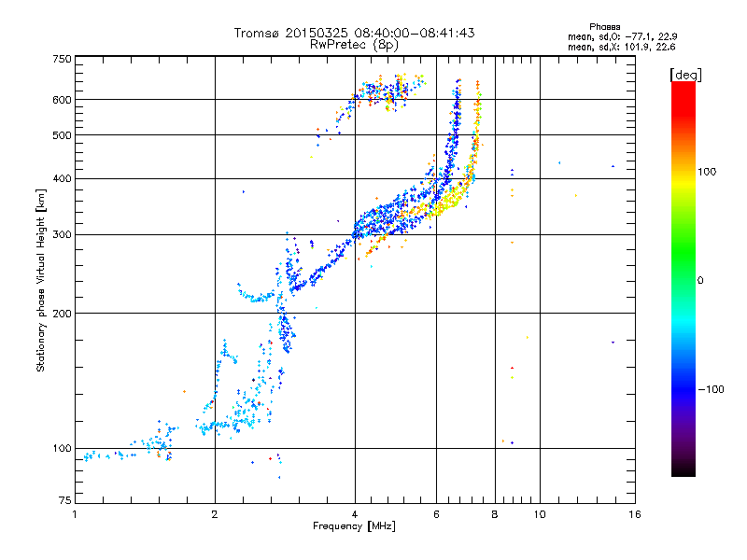The height and width of the screenshot is (560, 747).
Task: Click the x-axis tick label '10'
Action: coord(540,514)
